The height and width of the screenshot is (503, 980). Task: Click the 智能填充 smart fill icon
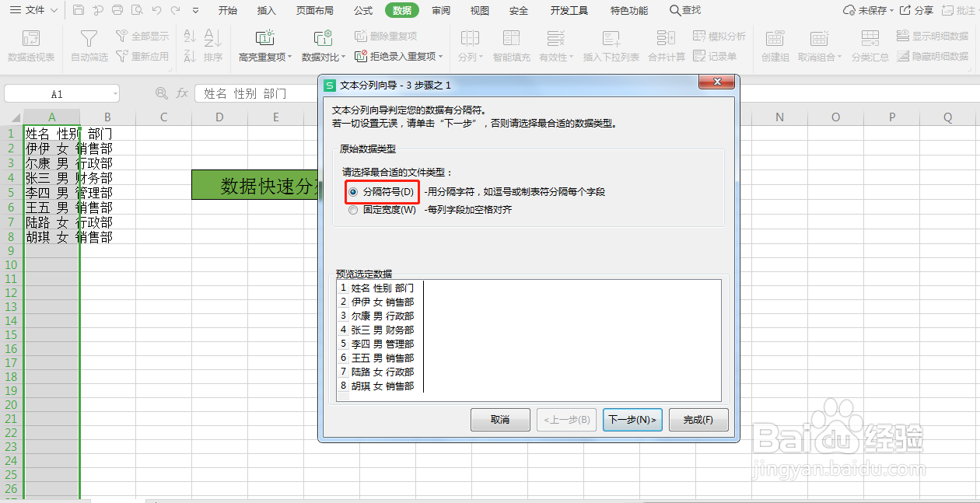click(x=511, y=39)
